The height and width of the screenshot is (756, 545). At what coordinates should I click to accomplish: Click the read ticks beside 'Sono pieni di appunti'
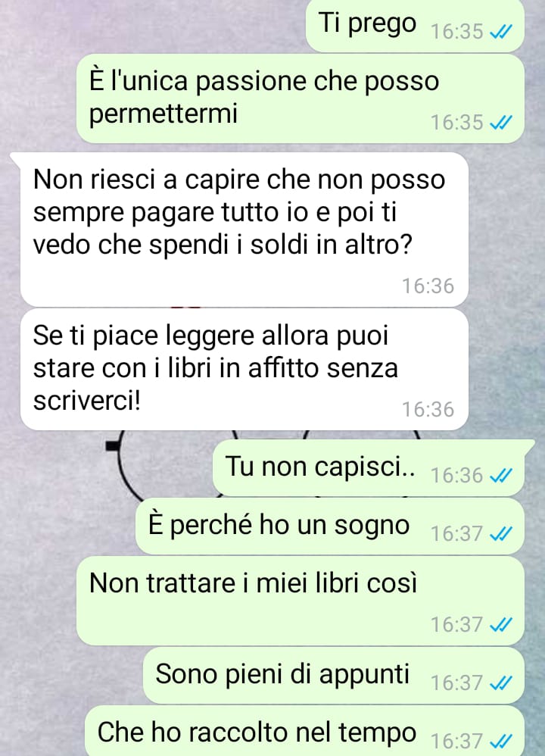coord(500,683)
